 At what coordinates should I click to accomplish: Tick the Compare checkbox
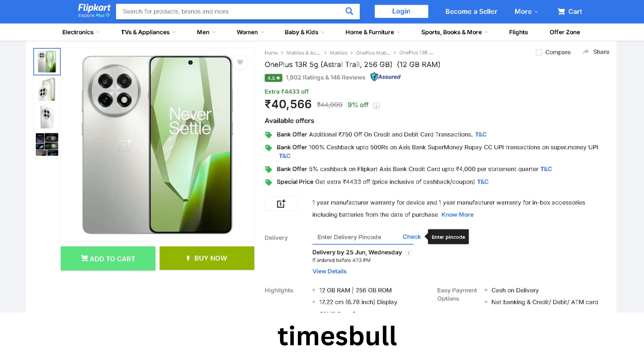539,52
